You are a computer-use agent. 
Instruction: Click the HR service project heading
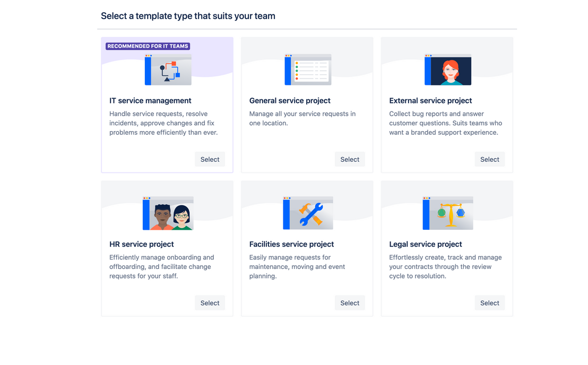(142, 244)
